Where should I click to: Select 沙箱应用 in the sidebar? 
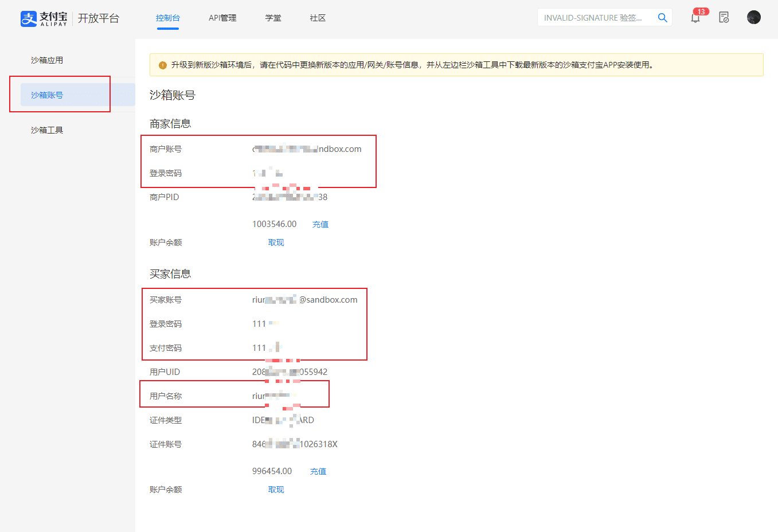click(x=47, y=60)
